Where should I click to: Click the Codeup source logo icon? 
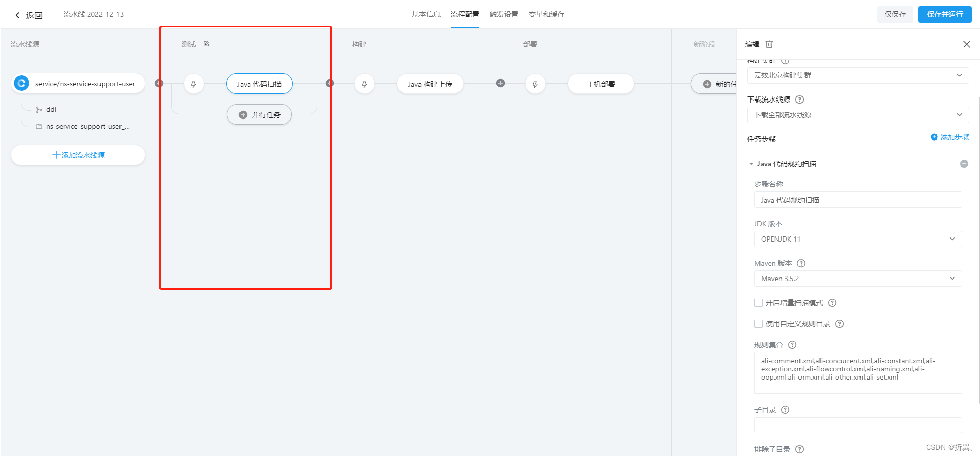(22, 83)
